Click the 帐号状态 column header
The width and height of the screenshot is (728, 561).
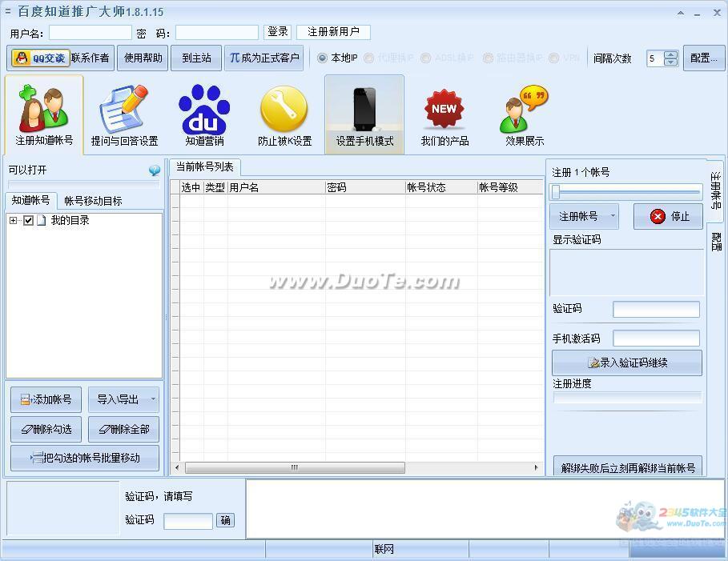pos(441,187)
